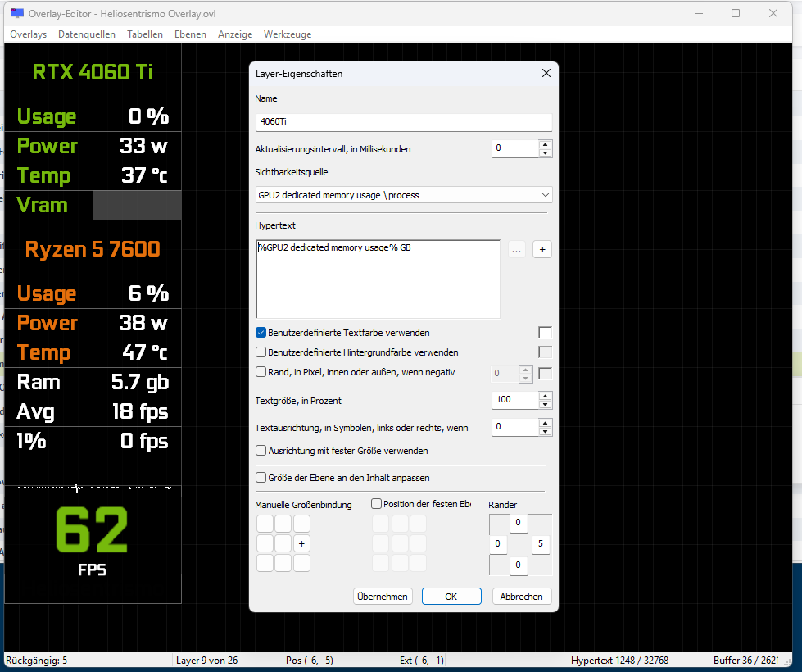Screen dimensions: 802x672
Task: Decrease Textausrichtung value with down arrow
Action: point(546,431)
